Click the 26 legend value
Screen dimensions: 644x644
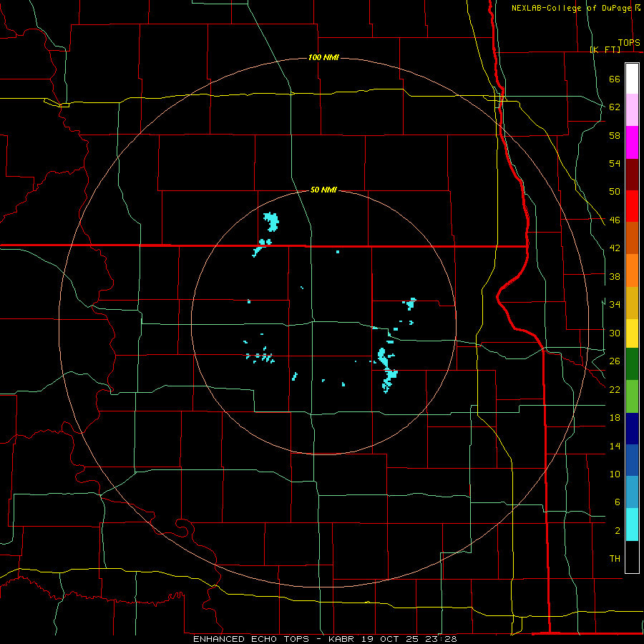point(615,361)
